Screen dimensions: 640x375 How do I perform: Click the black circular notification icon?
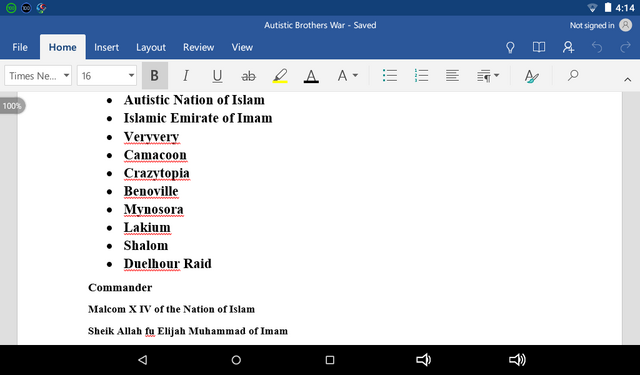(x=26, y=8)
